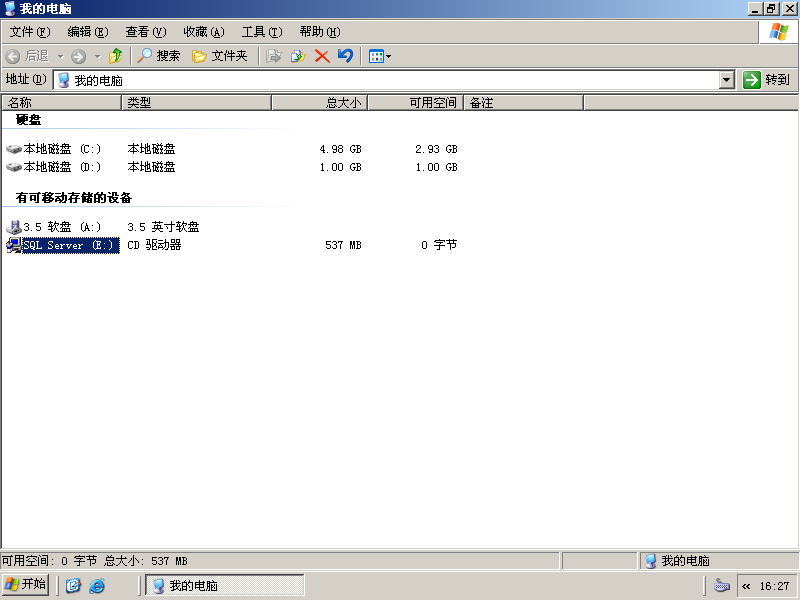Open the 文件(F) menu

[30, 32]
